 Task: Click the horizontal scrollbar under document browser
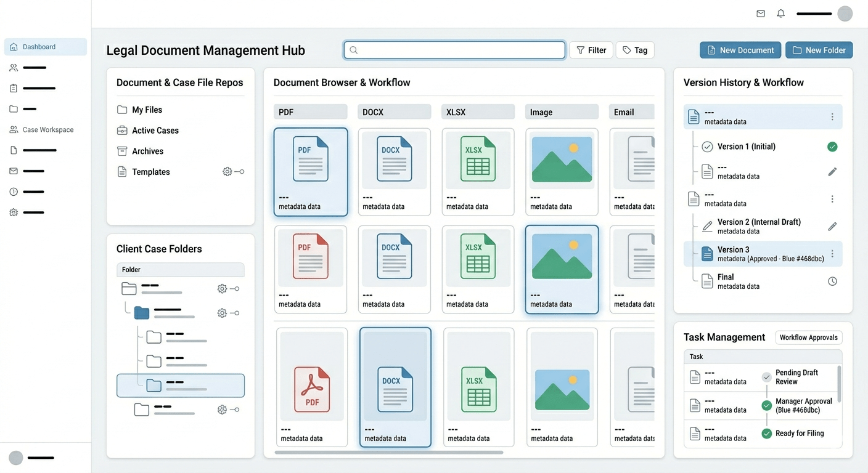[388, 453]
